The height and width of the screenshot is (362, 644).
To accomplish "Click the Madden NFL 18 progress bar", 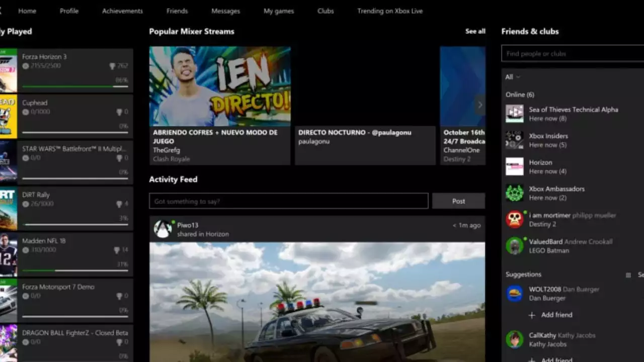I will click(x=75, y=270).
